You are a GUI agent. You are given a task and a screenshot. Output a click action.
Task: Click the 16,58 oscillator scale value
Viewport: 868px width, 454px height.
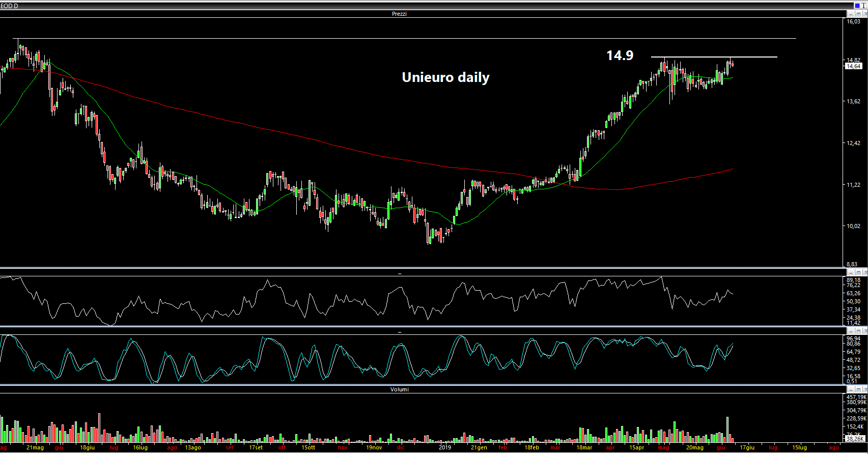point(853,376)
